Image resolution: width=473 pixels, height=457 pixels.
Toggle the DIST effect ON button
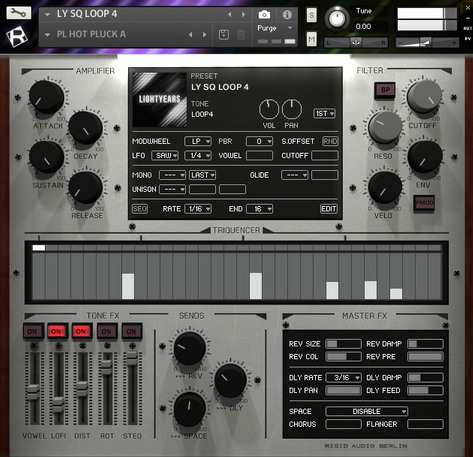(x=82, y=332)
